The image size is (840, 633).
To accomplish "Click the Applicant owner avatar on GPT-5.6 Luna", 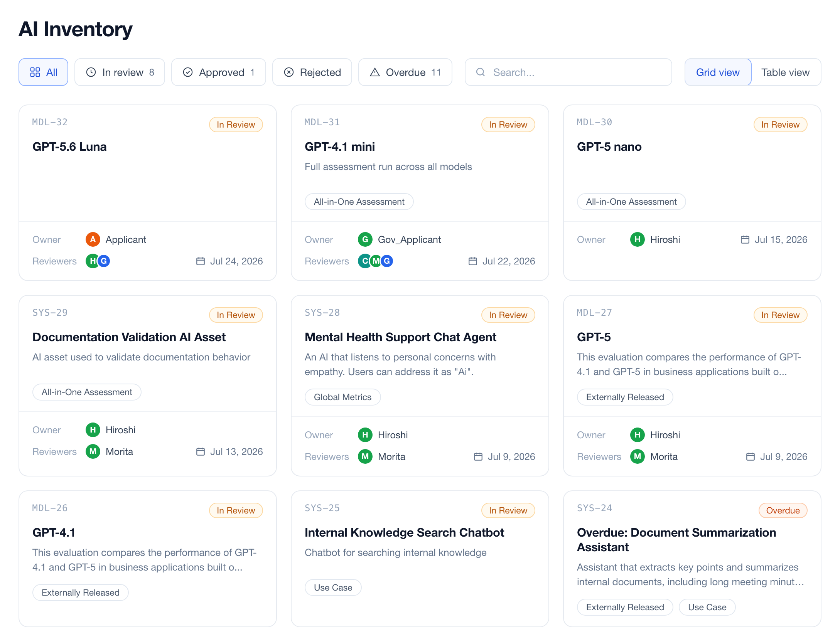I will pos(93,239).
